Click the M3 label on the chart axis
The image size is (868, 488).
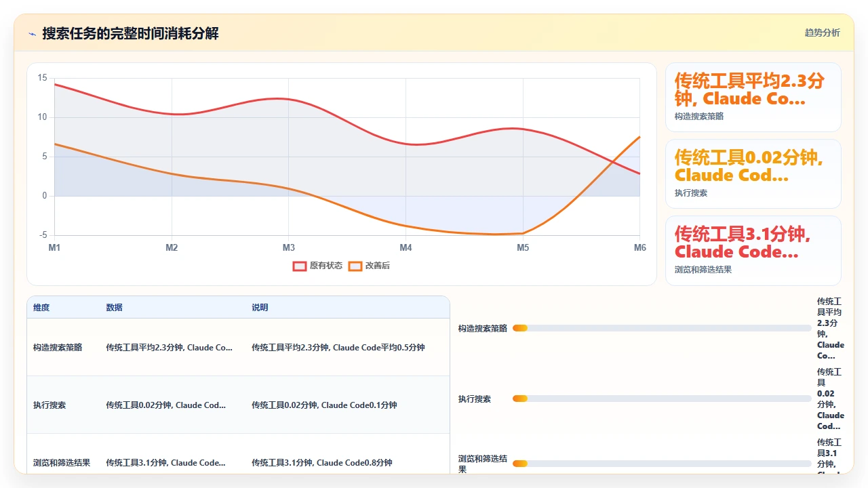289,247
